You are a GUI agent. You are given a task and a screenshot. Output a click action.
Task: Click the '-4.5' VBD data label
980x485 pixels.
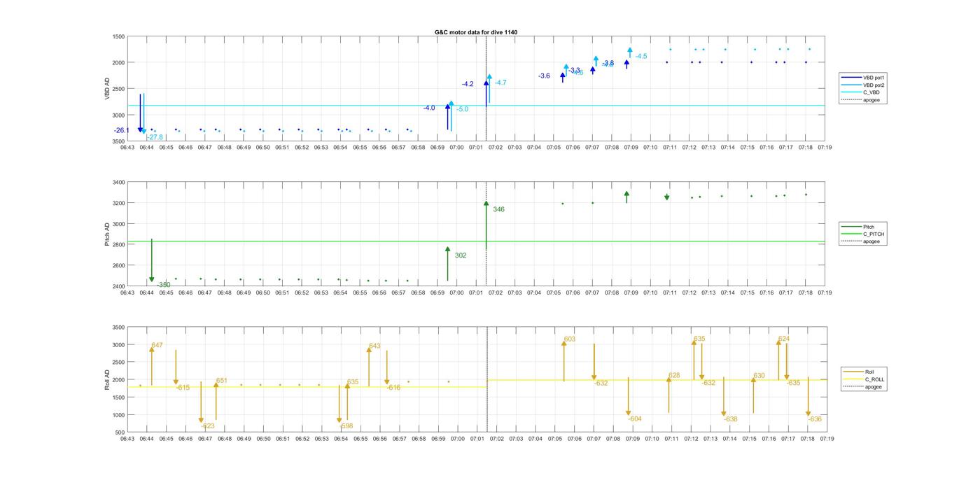tap(641, 56)
